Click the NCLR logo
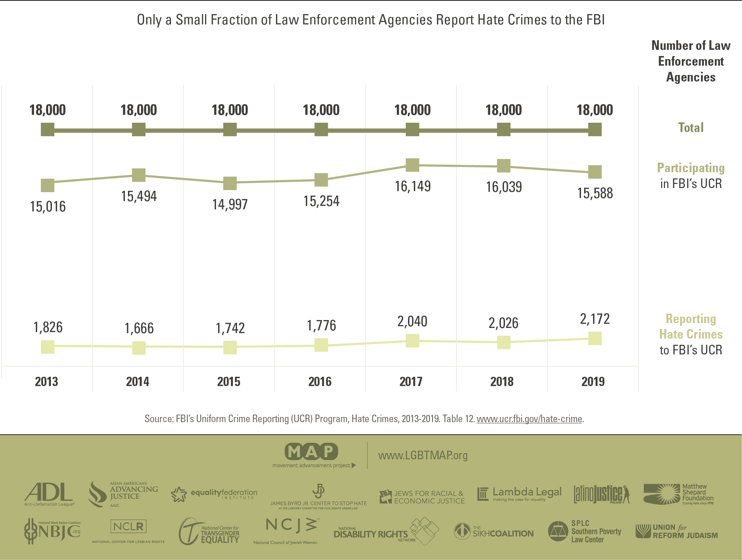Viewport: 742px width, 560px height. 128,531
